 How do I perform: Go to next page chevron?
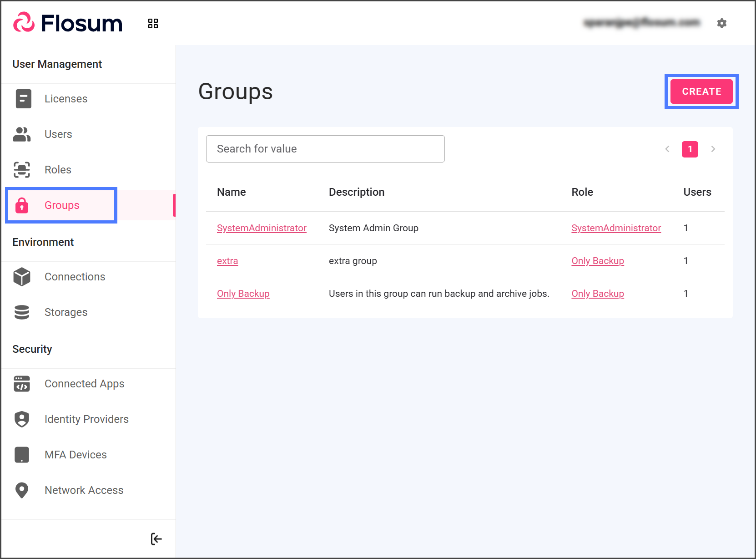point(713,149)
